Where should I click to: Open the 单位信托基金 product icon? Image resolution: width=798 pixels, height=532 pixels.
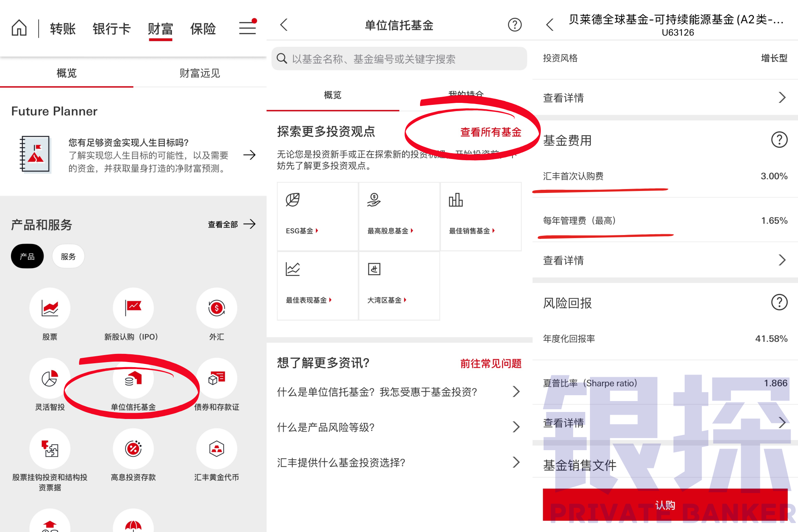[133, 378]
